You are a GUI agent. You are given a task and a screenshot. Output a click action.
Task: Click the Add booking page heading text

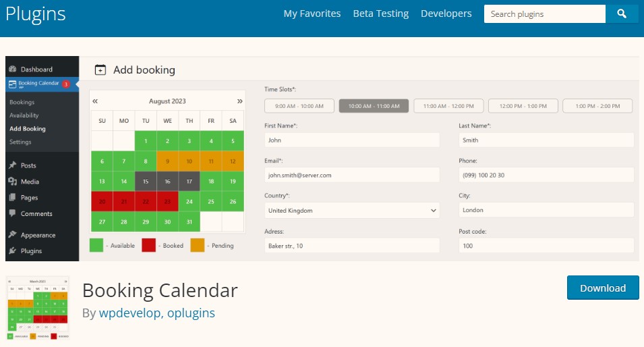[144, 70]
